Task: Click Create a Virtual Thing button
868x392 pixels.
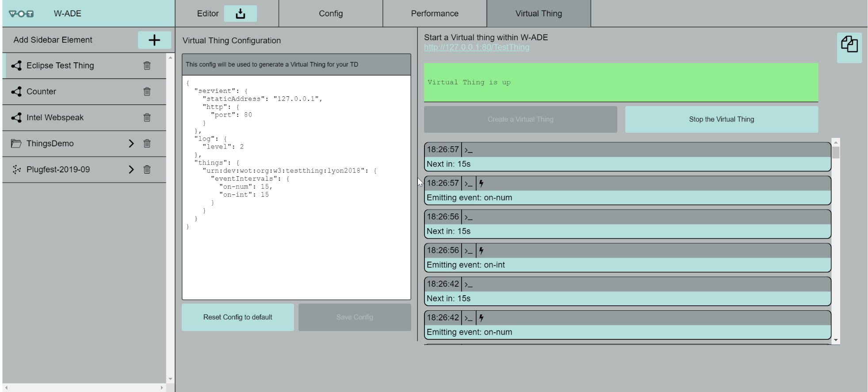Action: pos(520,119)
